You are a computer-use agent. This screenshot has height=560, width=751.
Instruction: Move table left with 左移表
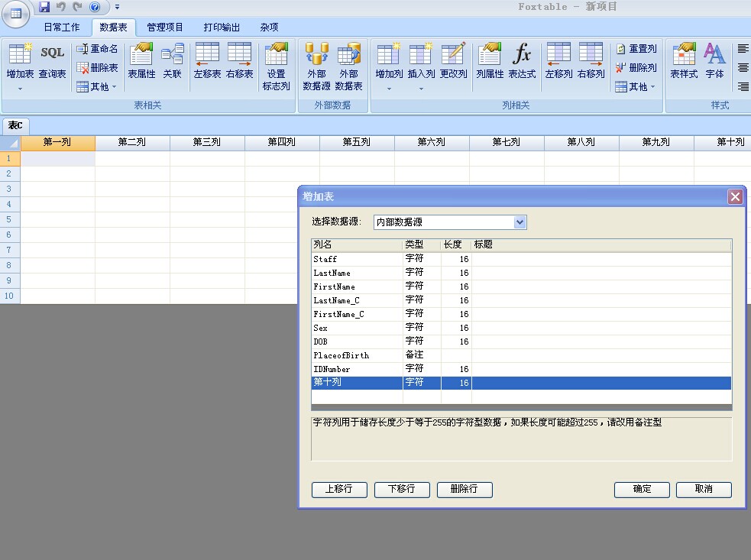207,60
